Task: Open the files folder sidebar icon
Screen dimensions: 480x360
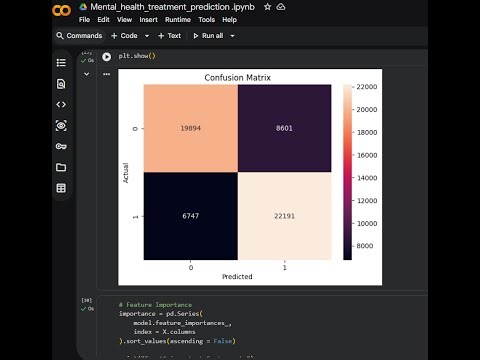Action: 61,167
